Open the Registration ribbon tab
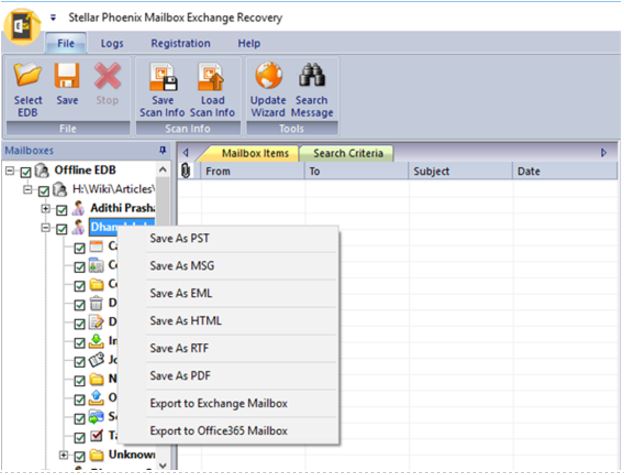The height and width of the screenshot is (475, 624). pos(180,43)
